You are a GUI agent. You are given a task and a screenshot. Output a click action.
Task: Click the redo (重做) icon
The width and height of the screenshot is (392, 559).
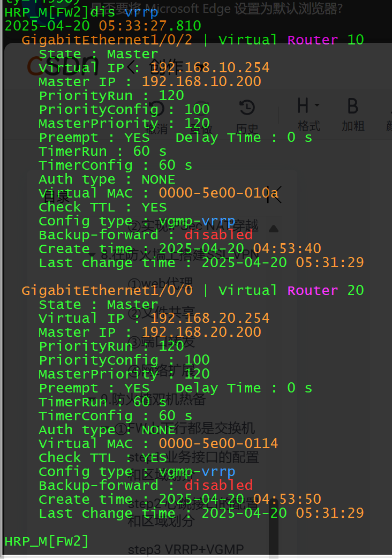click(201, 108)
